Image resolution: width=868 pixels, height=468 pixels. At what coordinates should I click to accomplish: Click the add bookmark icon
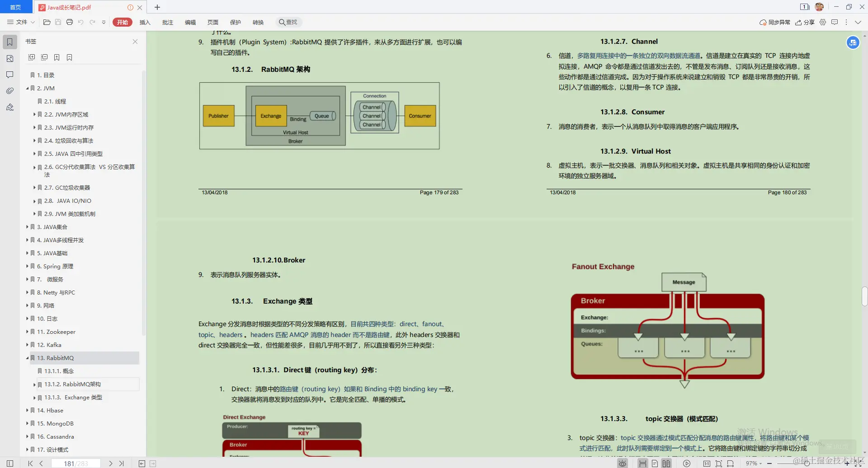(x=57, y=57)
